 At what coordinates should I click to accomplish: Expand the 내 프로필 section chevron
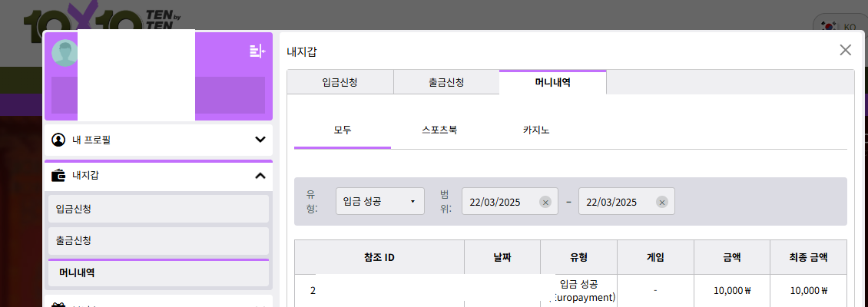click(x=260, y=140)
